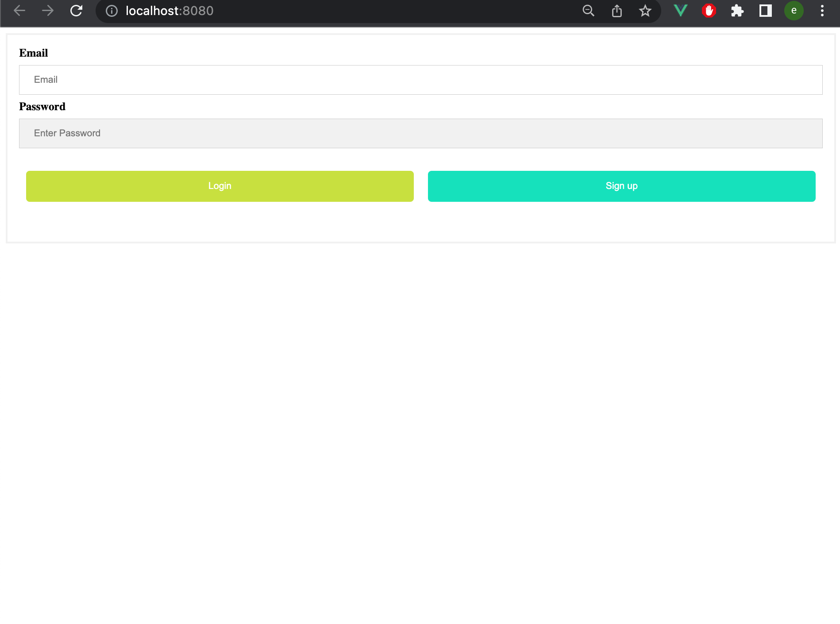The width and height of the screenshot is (840, 624).
Task: Click the Login button
Action: pyautogui.click(x=220, y=186)
